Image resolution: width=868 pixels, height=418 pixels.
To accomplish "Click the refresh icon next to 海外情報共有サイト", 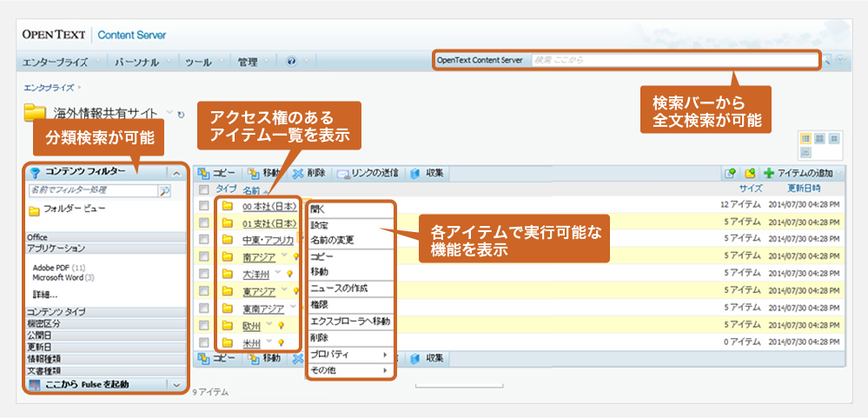I will click(x=181, y=115).
